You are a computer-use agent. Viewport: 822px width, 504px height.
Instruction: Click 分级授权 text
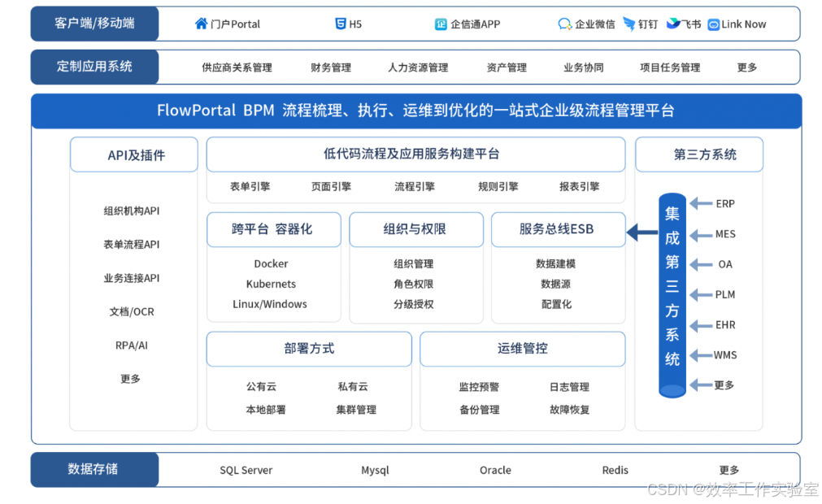tap(414, 304)
